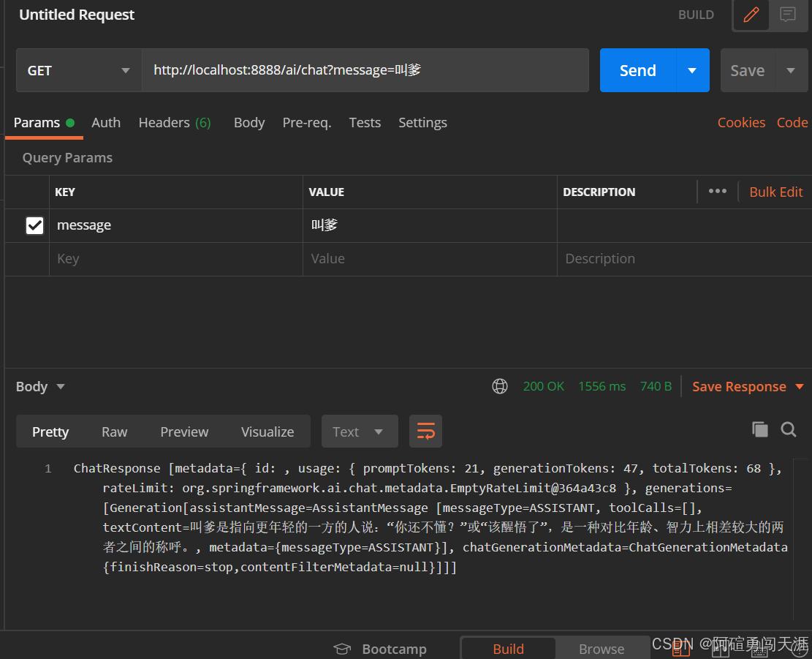Select Build mode in bottom toggle
This screenshot has width=812, height=659.
click(x=508, y=649)
